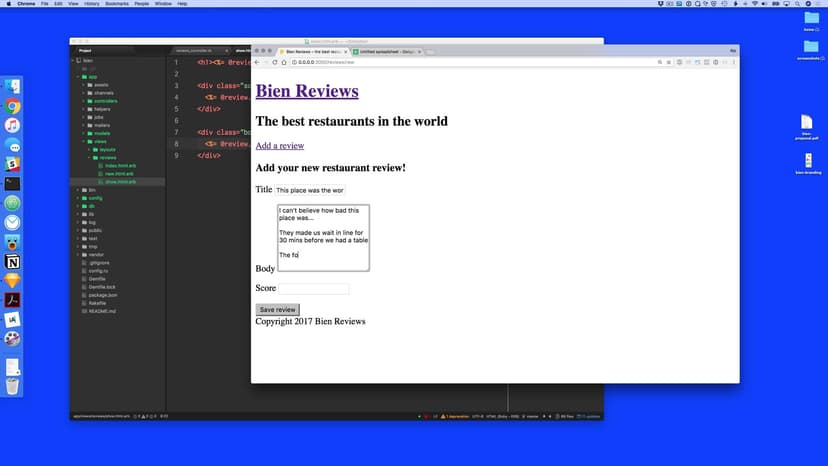Screen dimensions: 828x466
Task: Click into the Score input field
Action: pyautogui.click(x=313, y=289)
